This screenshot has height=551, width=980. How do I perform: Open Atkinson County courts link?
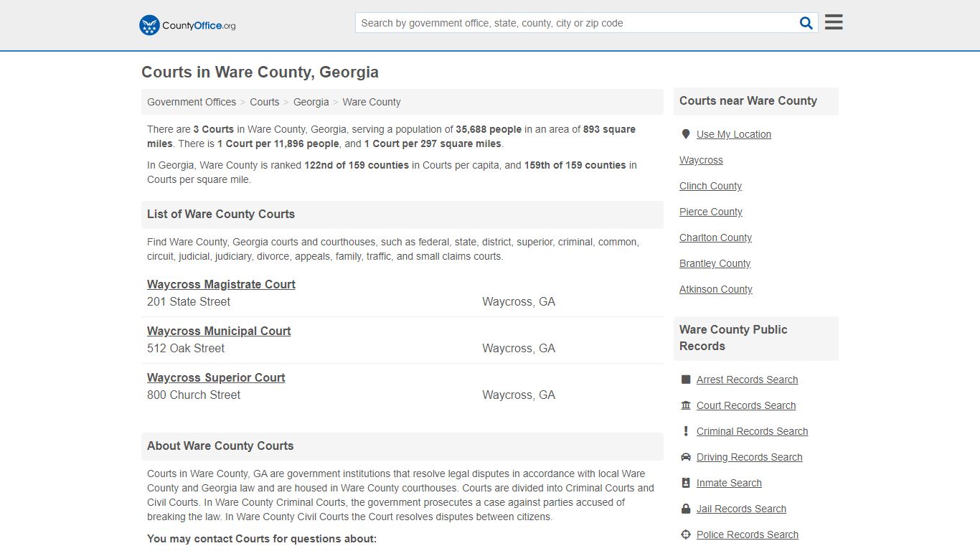click(x=716, y=289)
